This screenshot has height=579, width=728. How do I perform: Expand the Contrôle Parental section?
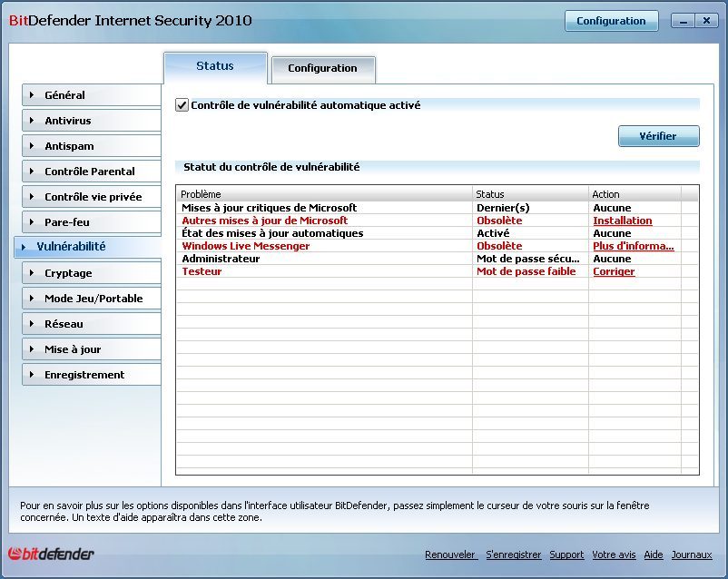(x=92, y=172)
